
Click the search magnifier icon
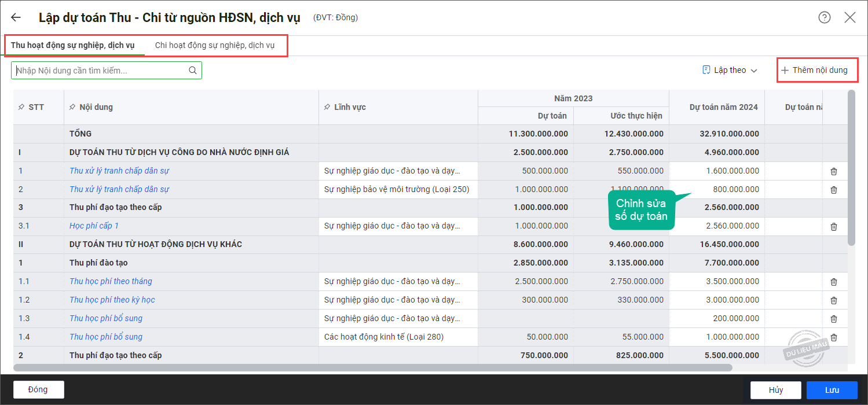point(193,71)
